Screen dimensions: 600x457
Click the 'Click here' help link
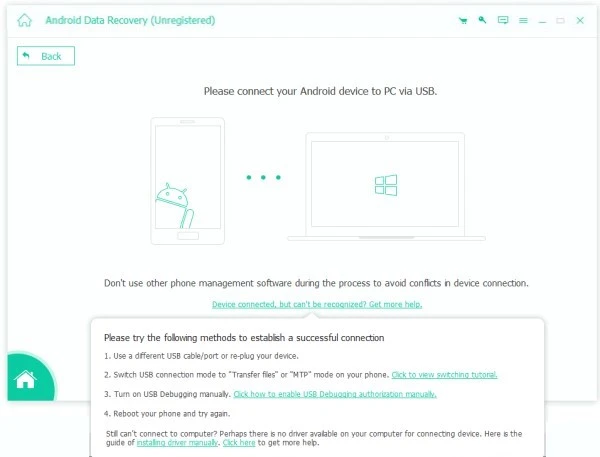pyautogui.click(x=238, y=441)
